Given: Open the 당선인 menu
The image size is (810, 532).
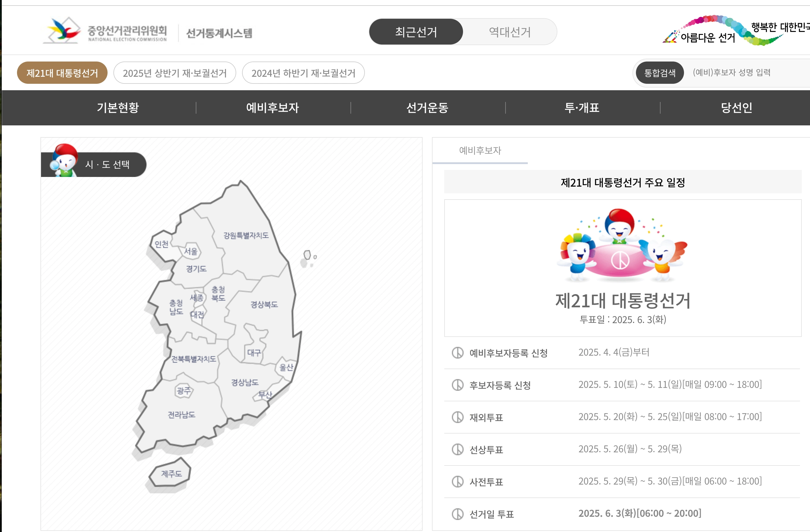Looking at the screenshot, I should (x=737, y=108).
